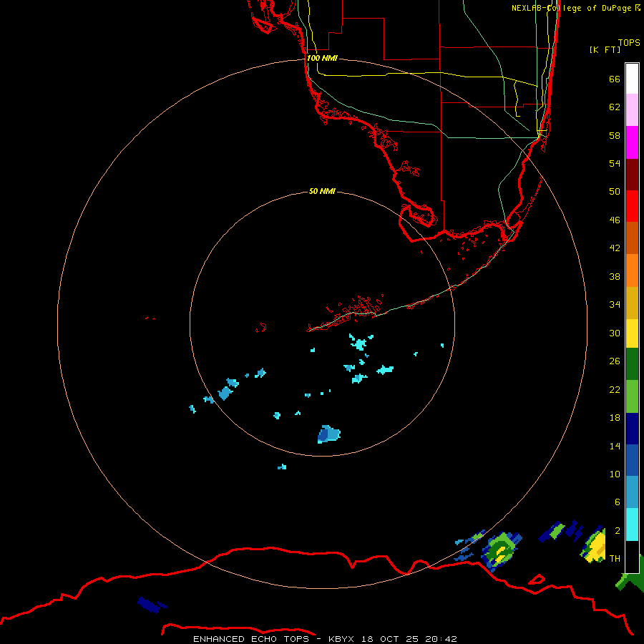Click the legend value 10
Viewport: 644px width, 644px height.
[615, 474]
